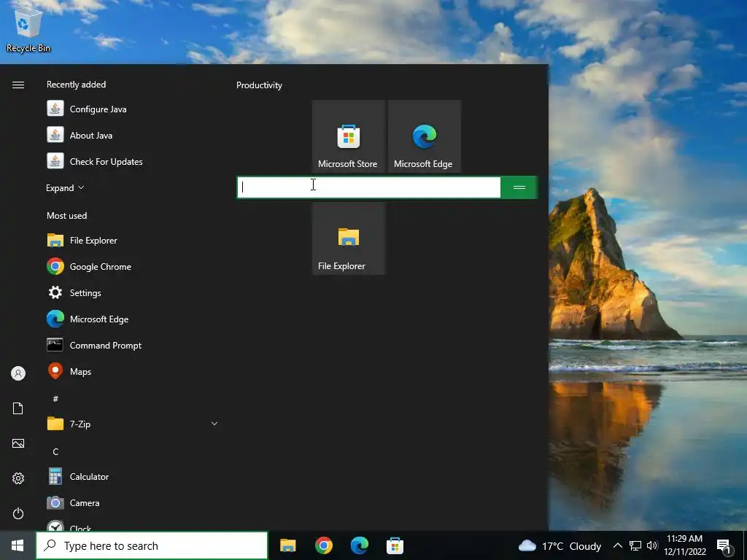Click the # letter index header
The width and height of the screenshot is (747, 560).
point(55,399)
